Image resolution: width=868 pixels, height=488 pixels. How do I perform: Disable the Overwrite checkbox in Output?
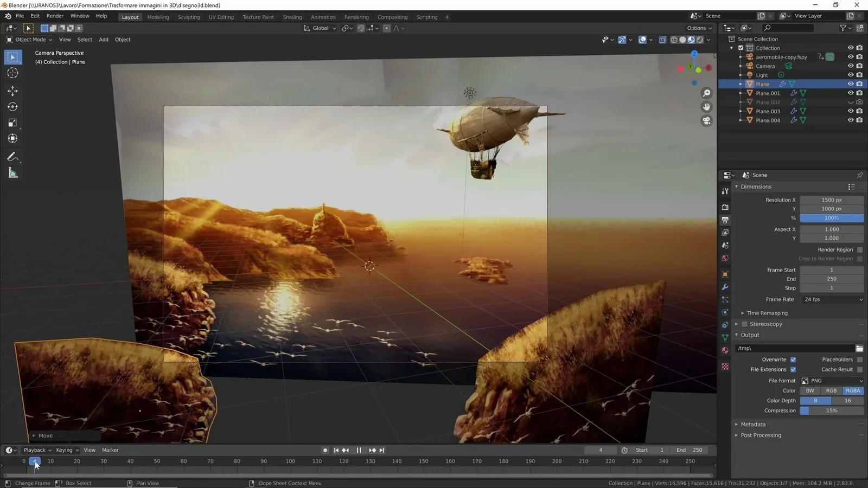tap(793, 359)
